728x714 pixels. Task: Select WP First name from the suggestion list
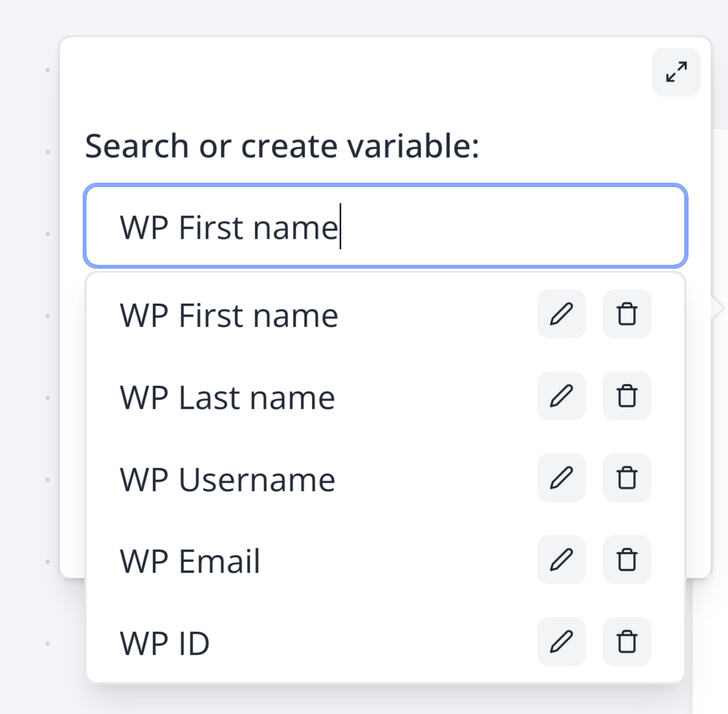click(229, 314)
